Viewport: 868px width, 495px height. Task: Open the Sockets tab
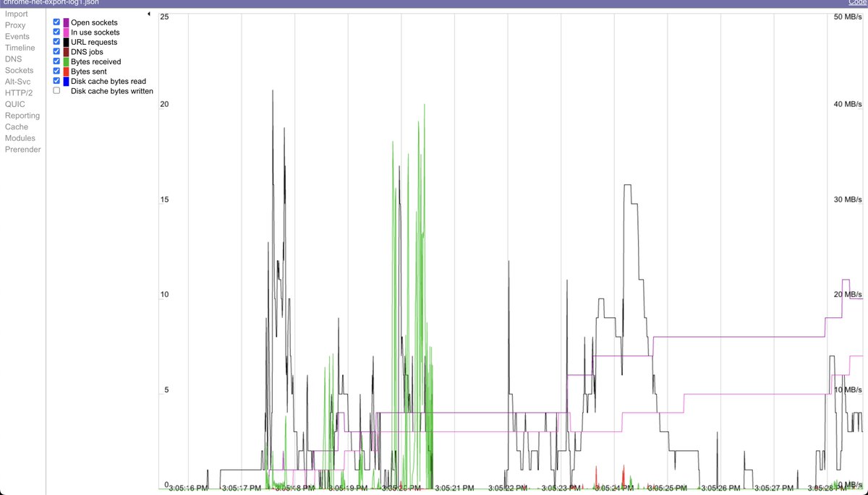20,70
